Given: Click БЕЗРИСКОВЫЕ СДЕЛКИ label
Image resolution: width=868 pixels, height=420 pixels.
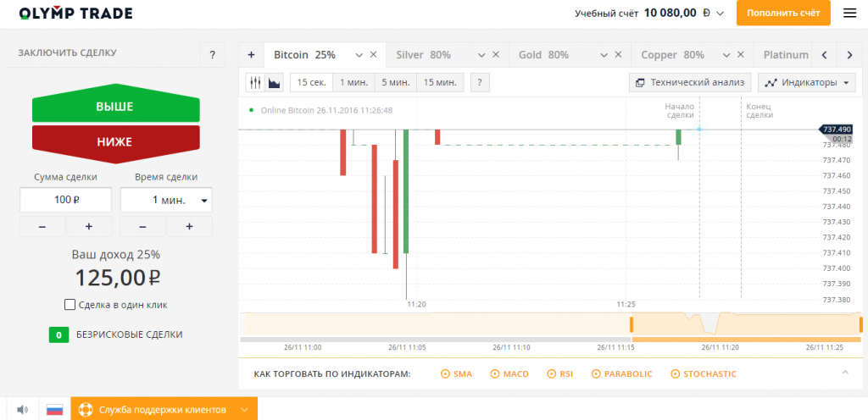Looking at the screenshot, I should tap(130, 334).
